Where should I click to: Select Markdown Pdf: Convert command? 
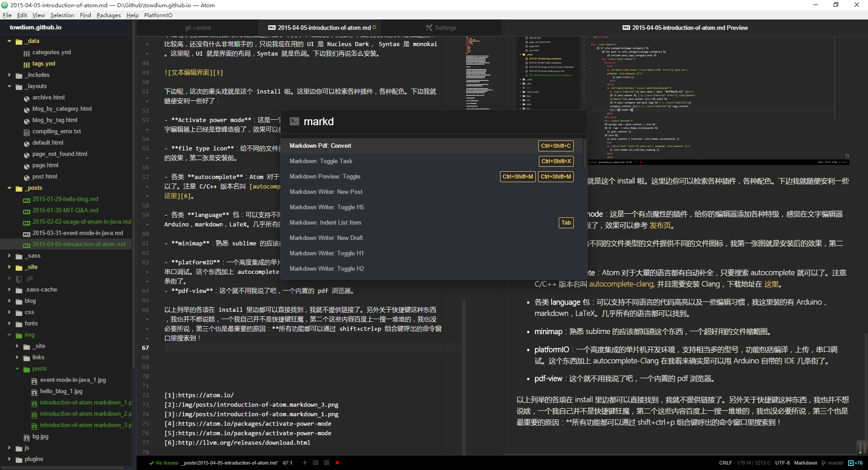432,146
